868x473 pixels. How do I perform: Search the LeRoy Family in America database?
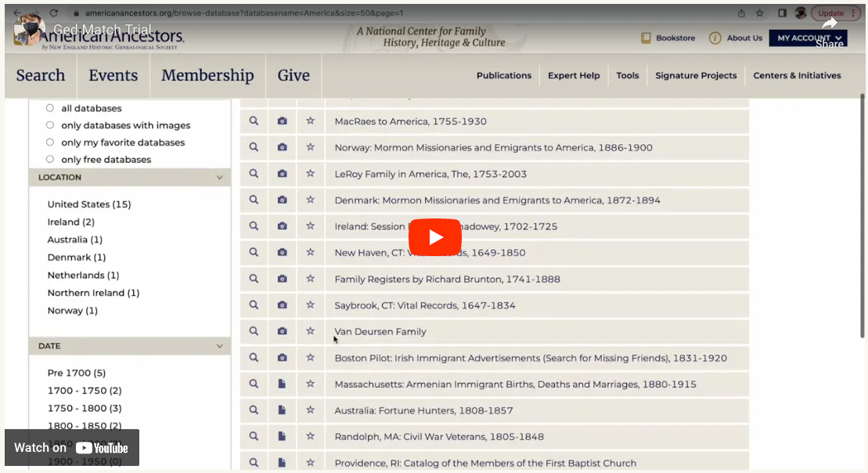pos(254,173)
